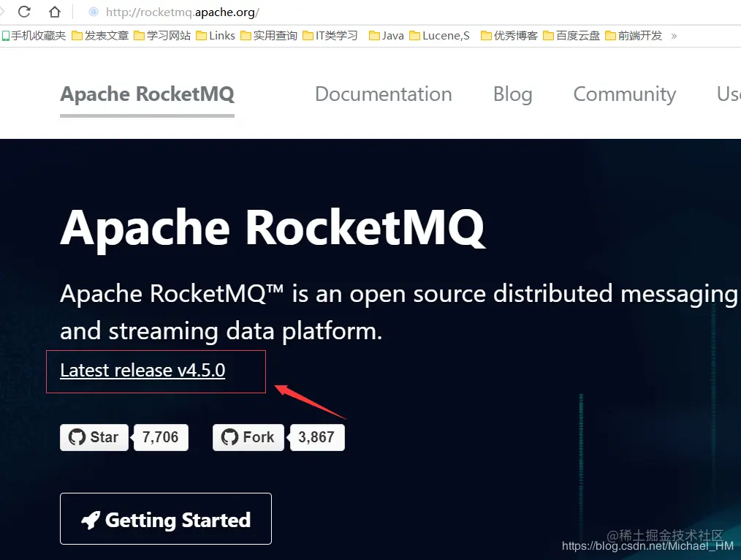Open the 3,867 fork count

tap(316, 437)
